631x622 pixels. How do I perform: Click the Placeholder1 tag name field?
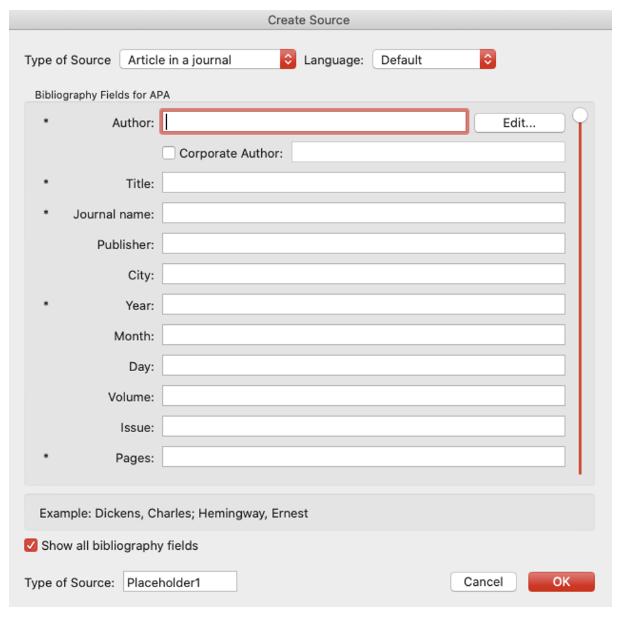click(180, 582)
